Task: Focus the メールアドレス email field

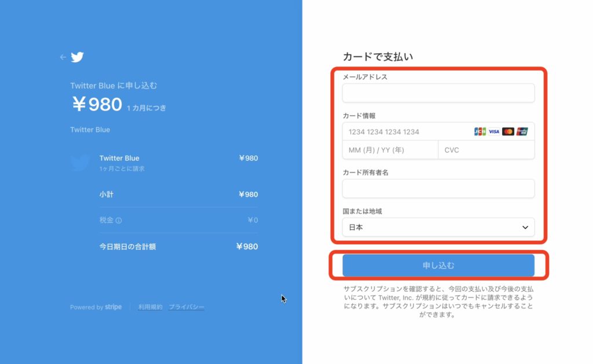Action: coord(438,93)
